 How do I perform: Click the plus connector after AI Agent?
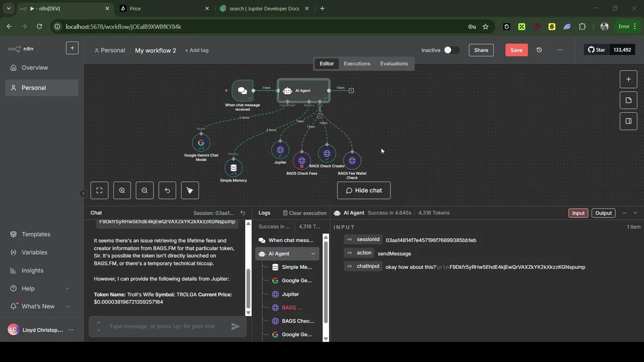point(351,90)
